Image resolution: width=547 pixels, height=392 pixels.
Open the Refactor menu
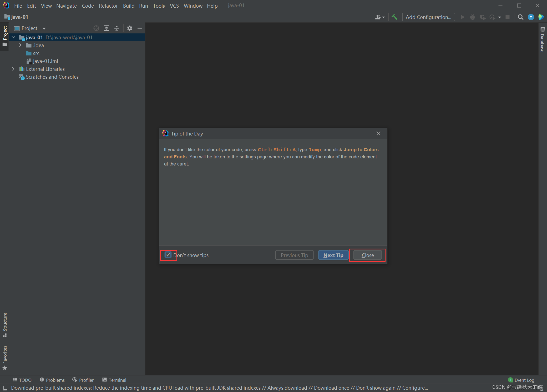(x=108, y=6)
